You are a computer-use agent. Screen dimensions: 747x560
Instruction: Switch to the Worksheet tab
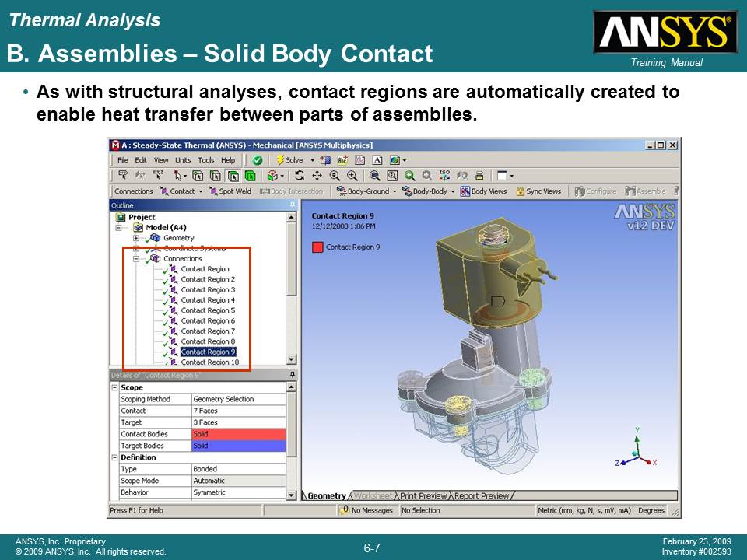click(373, 495)
